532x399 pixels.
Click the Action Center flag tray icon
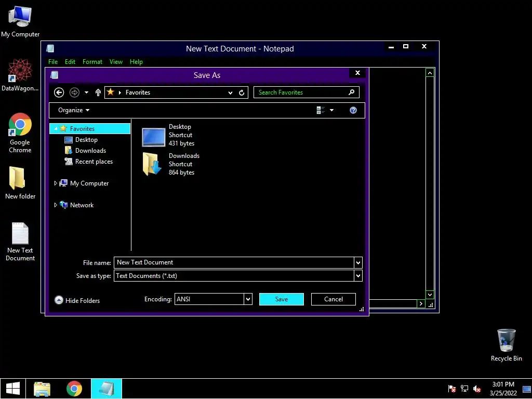pyautogui.click(x=451, y=389)
